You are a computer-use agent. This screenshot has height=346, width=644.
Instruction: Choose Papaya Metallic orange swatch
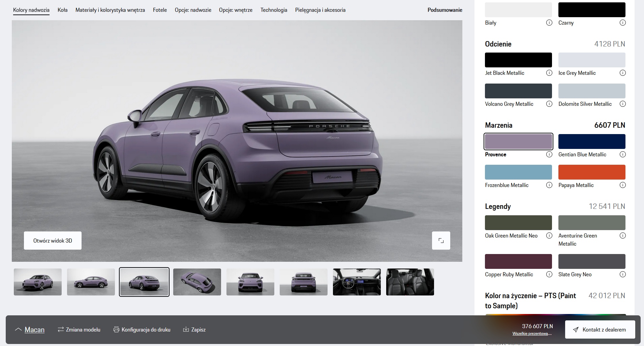[x=592, y=172]
